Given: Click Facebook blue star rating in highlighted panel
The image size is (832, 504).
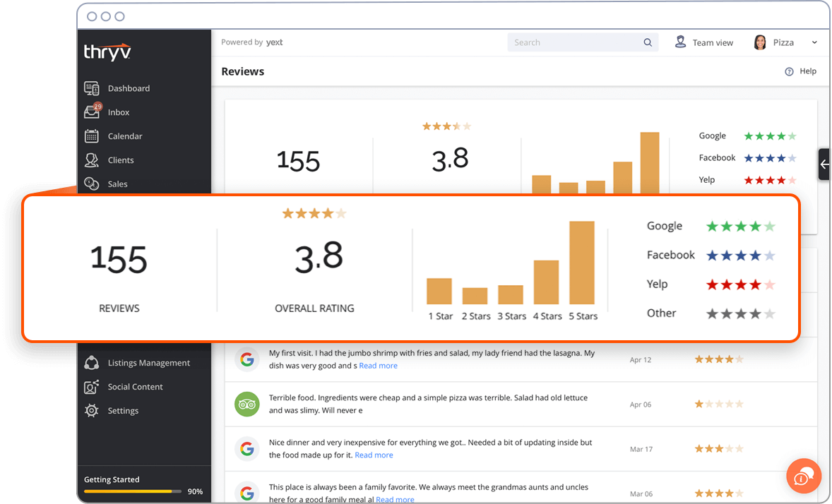Looking at the screenshot, I should click(x=741, y=256).
